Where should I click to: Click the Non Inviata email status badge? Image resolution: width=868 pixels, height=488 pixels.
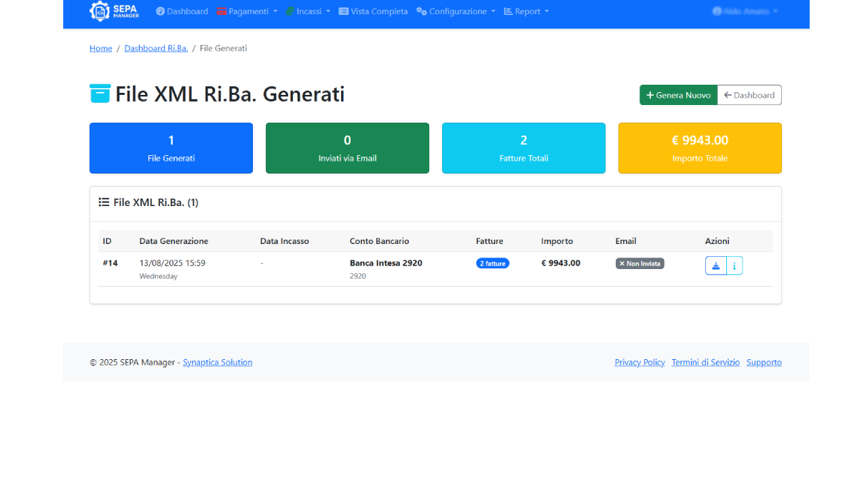coord(639,263)
